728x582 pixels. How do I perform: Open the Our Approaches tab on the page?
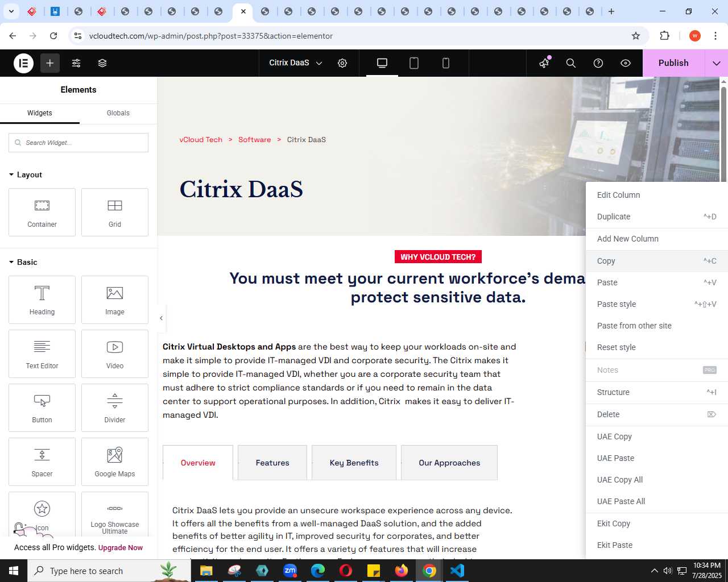[449, 463]
